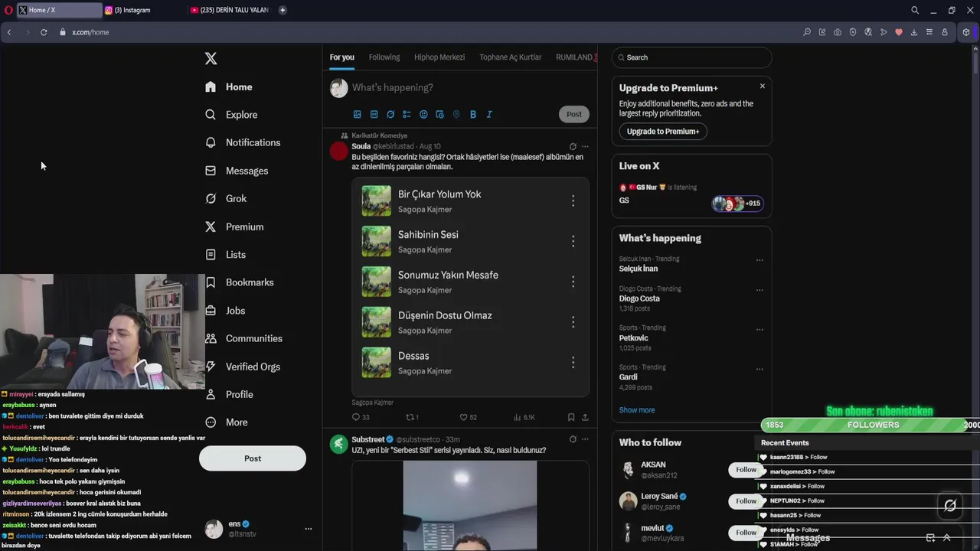Open options for Diogo Costa trend

click(x=759, y=291)
